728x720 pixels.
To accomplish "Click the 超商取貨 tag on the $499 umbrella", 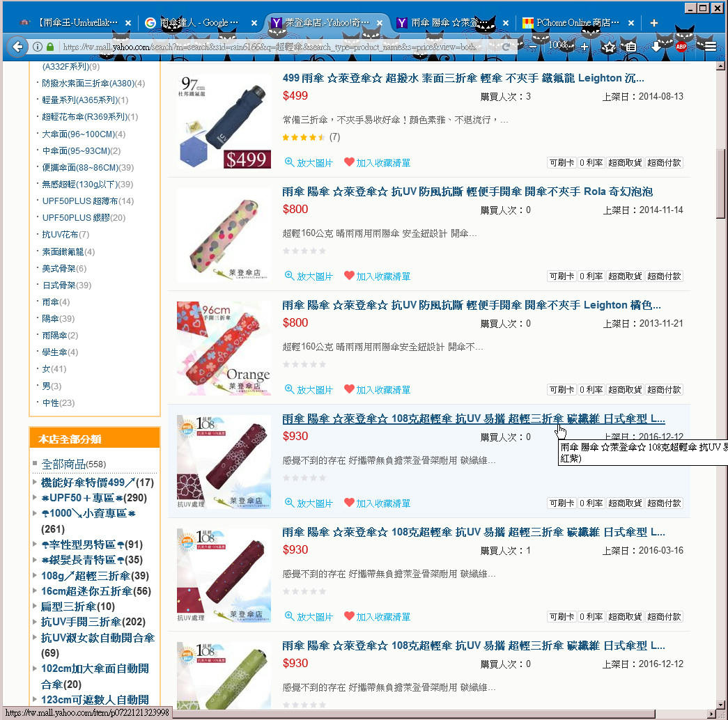I will [624, 162].
